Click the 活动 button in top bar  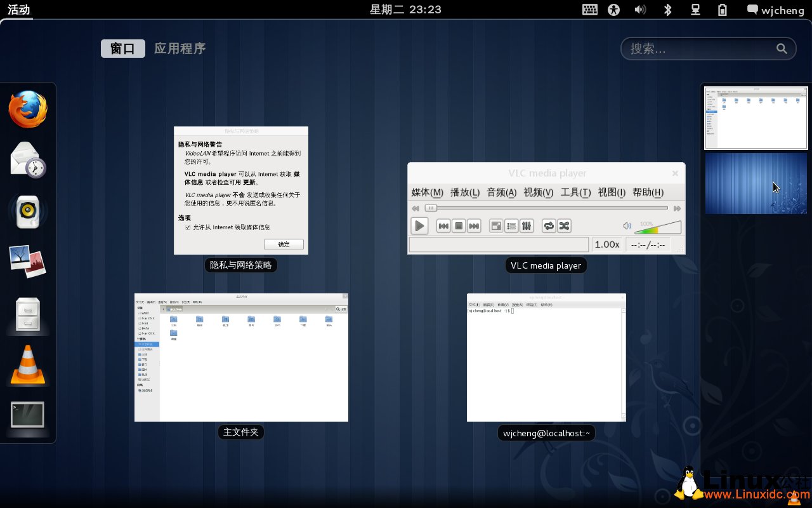19,10
